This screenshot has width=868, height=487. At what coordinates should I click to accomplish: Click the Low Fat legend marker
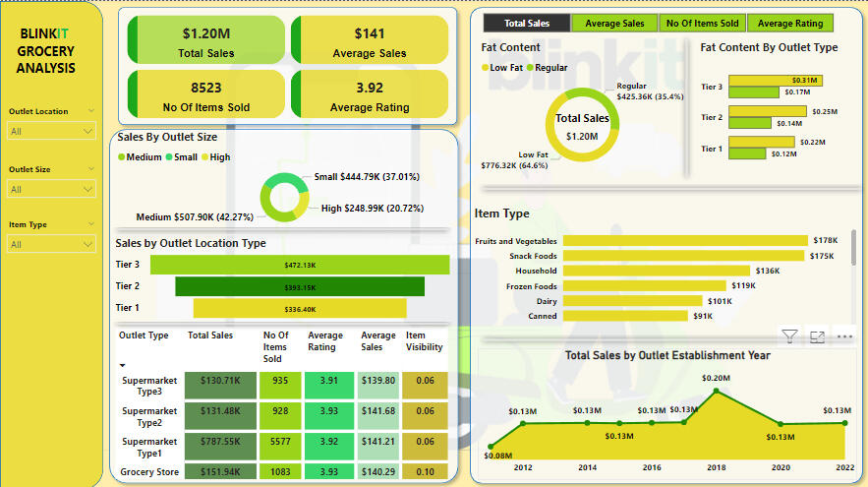click(x=486, y=67)
